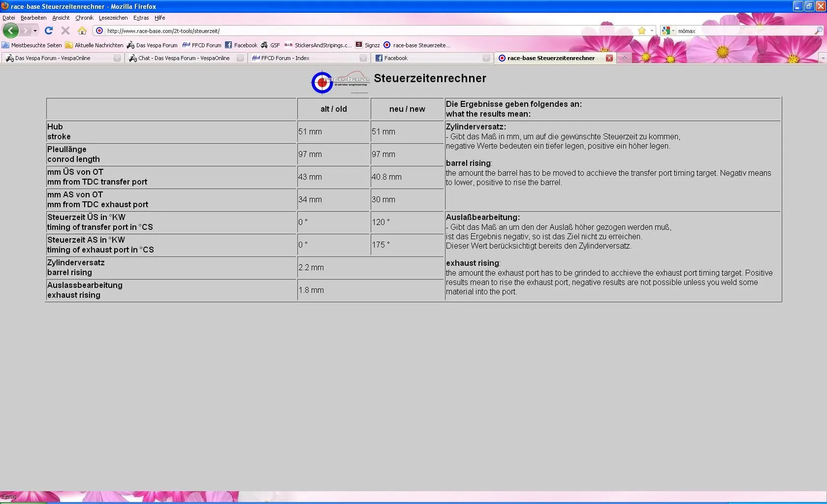Screen dimensions: 827x504
Task: Click the Stop loading X icon
Action: click(65, 31)
